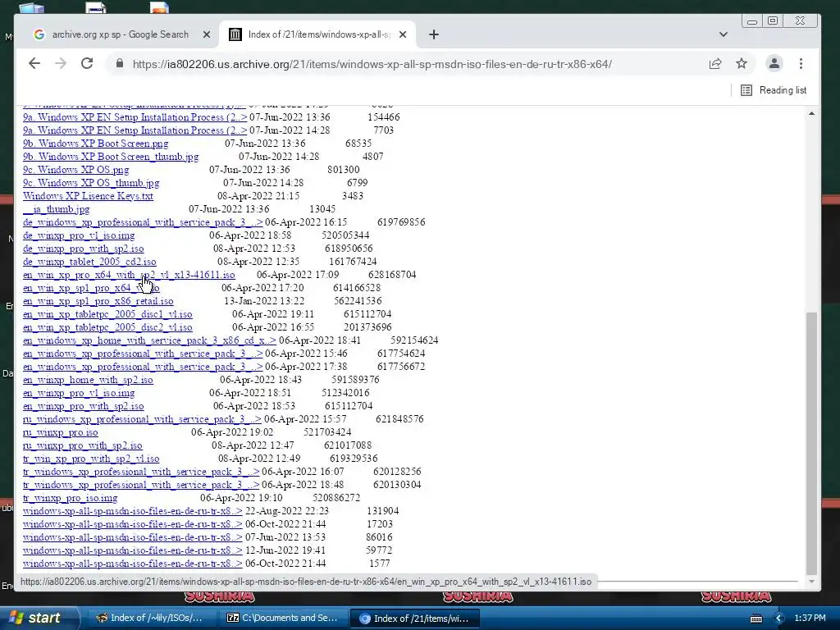The width and height of the screenshot is (840, 630).
Task: Open windows-xp-all-sp-msdn link dated 22-Aug-2022
Action: pos(132,511)
